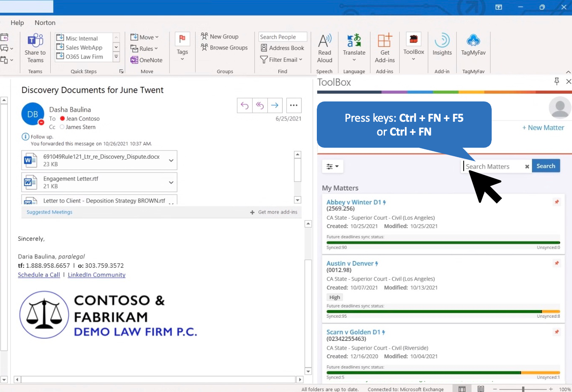
Task: Reply all to the message
Action: 260,106
